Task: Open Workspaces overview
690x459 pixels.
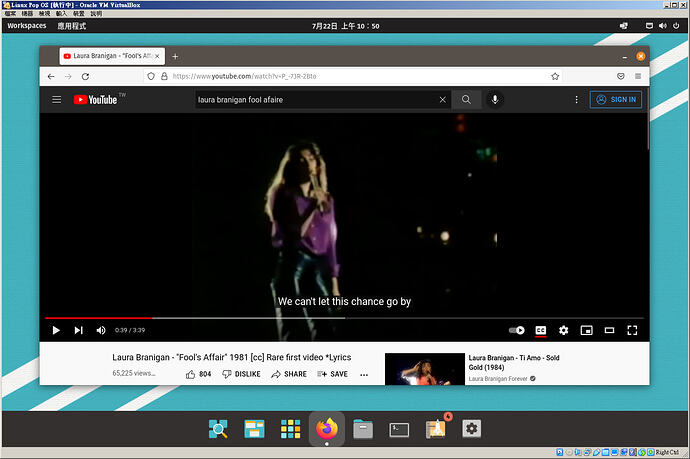Action: pyautogui.click(x=26, y=26)
